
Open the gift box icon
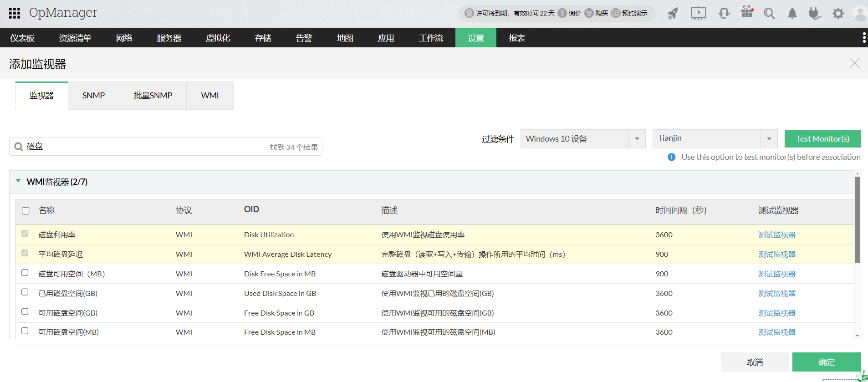(747, 12)
